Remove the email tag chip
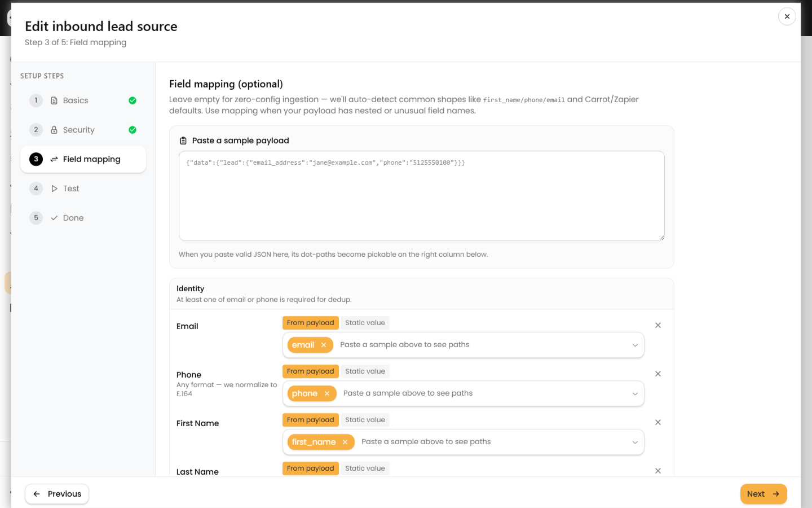812x508 pixels. pos(324,345)
